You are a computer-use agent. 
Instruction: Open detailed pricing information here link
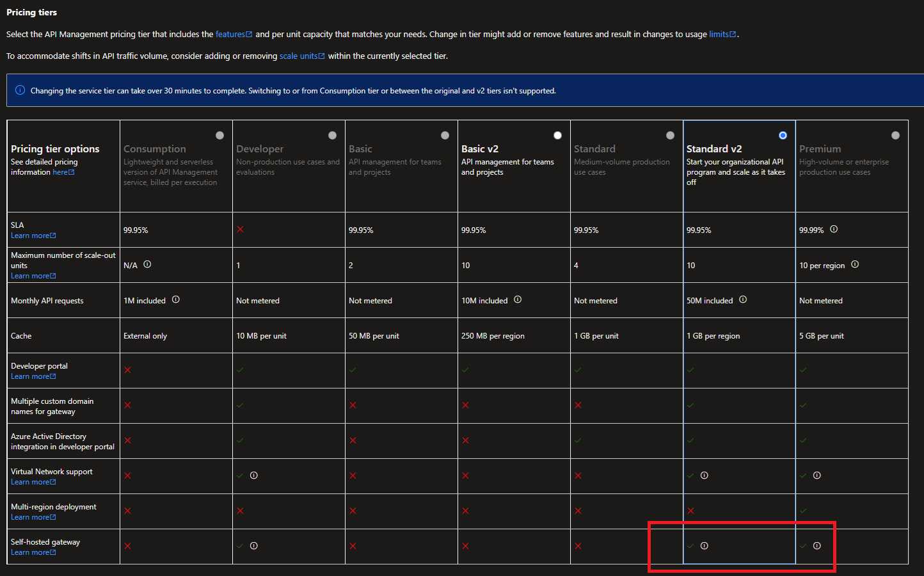[x=63, y=172]
